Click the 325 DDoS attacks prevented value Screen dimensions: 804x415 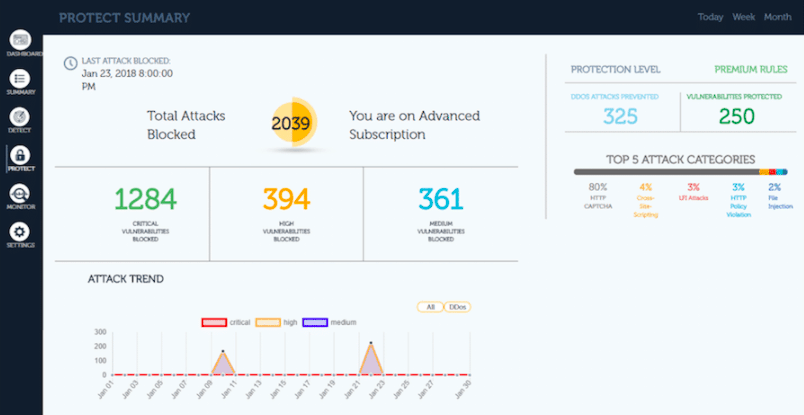coord(620,116)
